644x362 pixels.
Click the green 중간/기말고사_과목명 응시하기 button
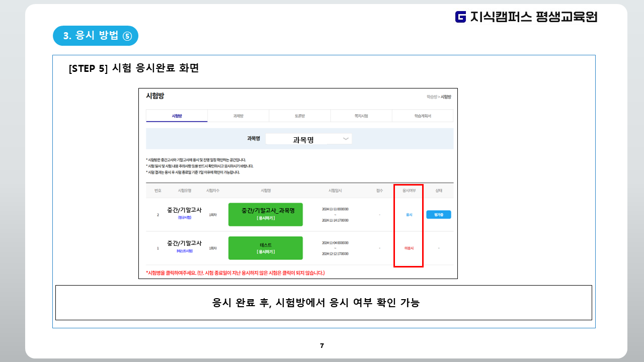click(265, 215)
